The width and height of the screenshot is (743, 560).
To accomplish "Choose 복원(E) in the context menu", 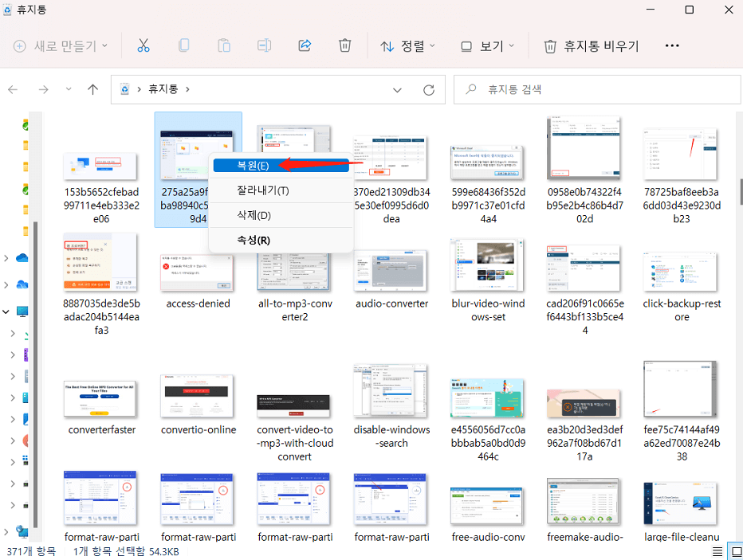I will (281, 165).
